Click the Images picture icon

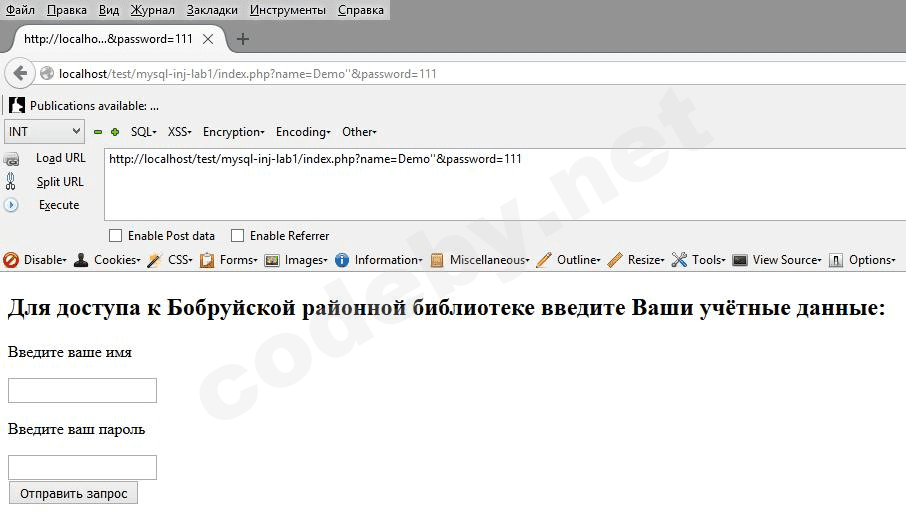click(x=272, y=261)
